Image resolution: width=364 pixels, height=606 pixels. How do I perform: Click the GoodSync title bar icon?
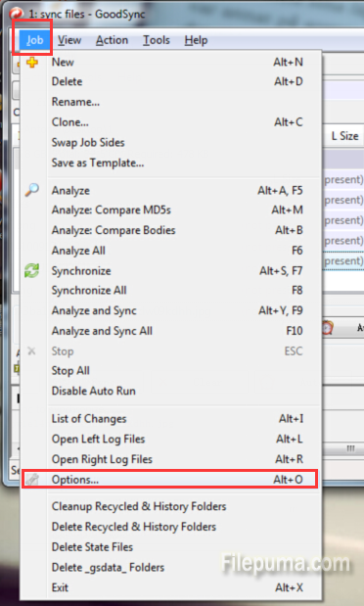click(17, 14)
